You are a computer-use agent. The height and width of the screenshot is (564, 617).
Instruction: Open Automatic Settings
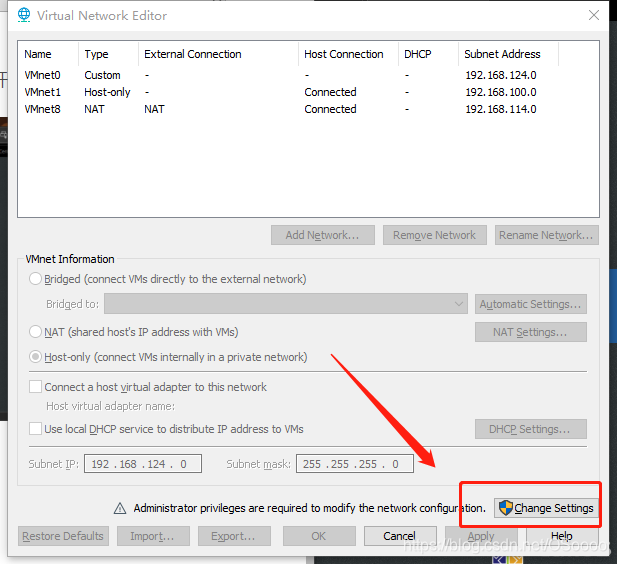click(530, 304)
